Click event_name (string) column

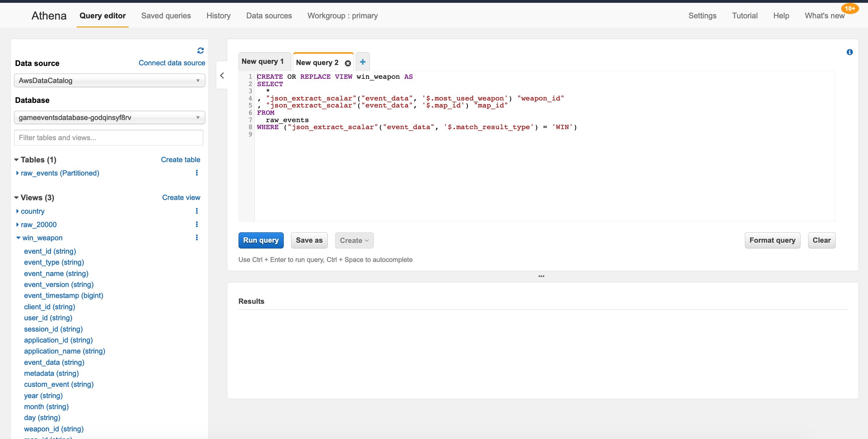click(56, 274)
